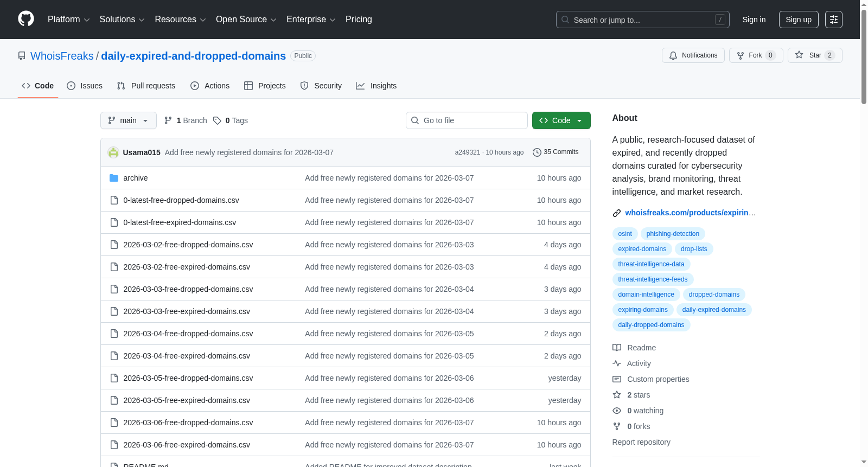The image size is (868, 467).
Task: Star the daily-expired-and-dropped-domains repository
Action: (x=815, y=55)
